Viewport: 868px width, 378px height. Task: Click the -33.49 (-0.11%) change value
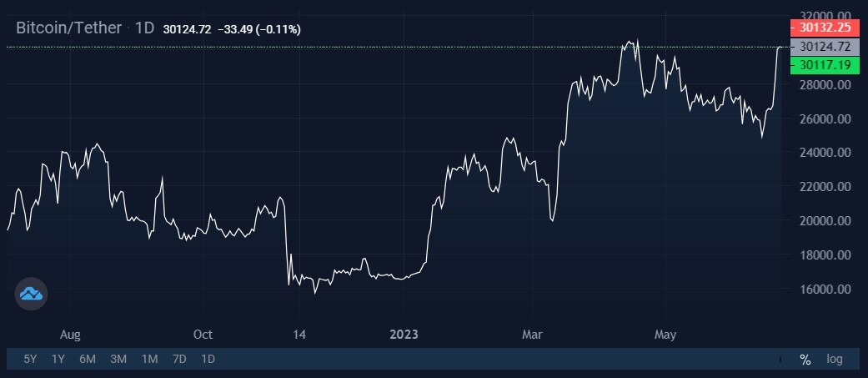(x=259, y=29)
